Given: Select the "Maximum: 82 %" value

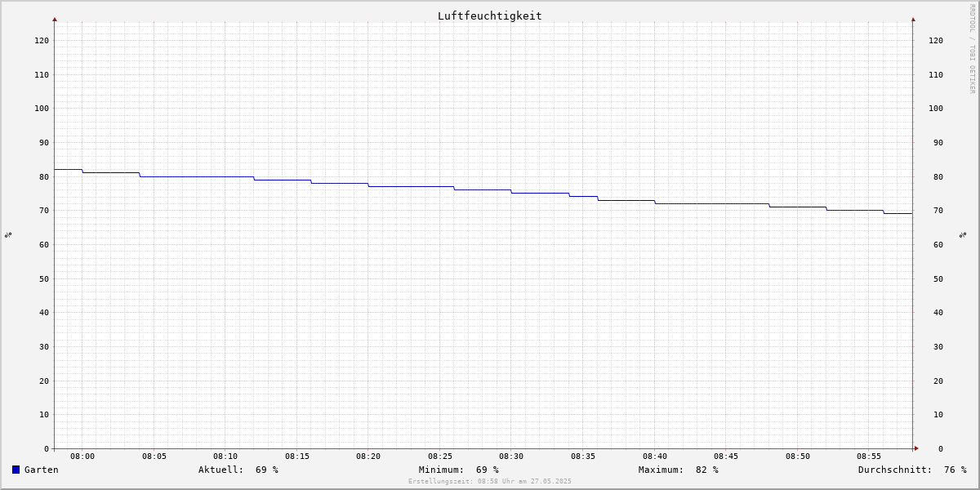Looking at the screenshot, I should 679,470.
